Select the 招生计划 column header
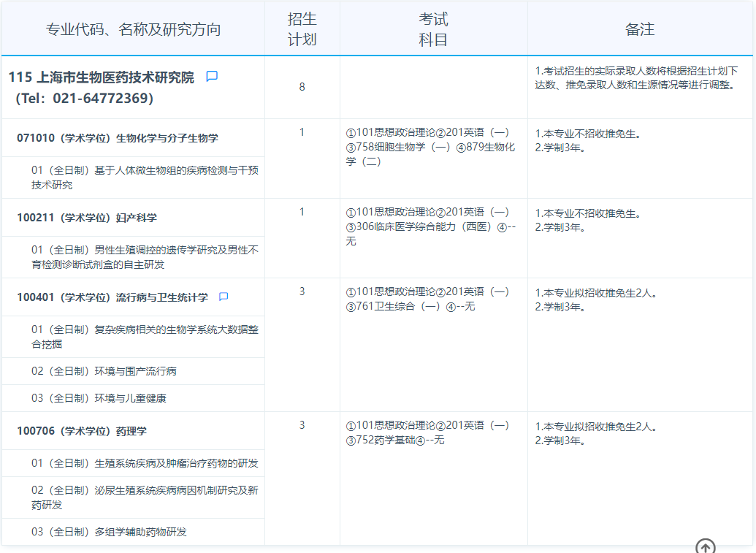The image size is (756, 553). tap(302, 29)
